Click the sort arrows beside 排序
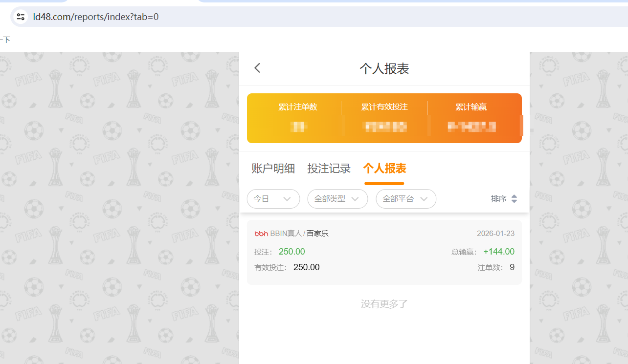The width and height of the screenshot is (628, 364). click(x=514, y=199)
